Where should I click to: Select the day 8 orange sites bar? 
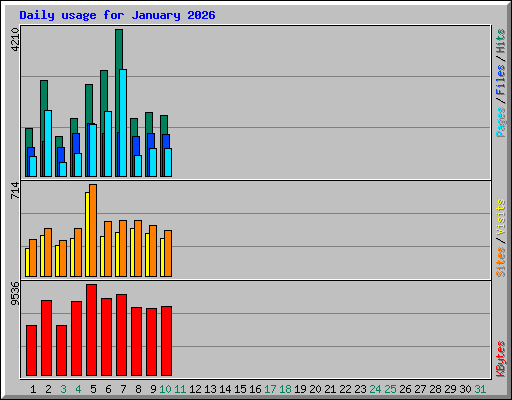tap(138, 248)
